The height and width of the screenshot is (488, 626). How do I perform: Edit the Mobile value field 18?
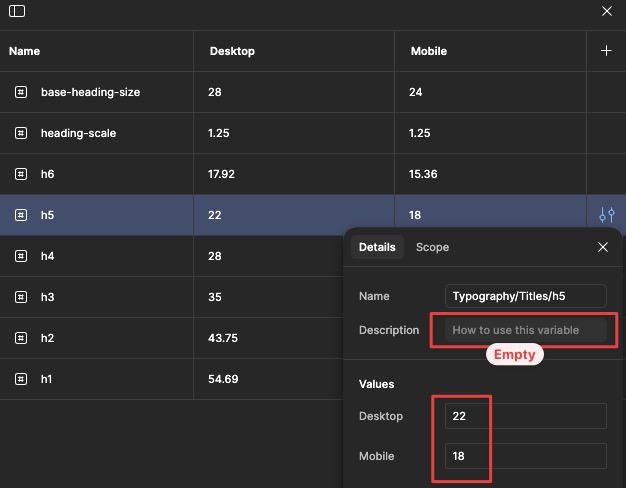tap(525, 456)
